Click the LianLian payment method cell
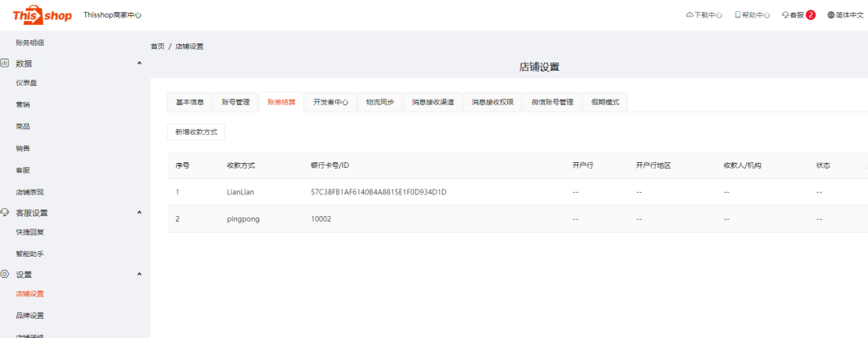The height and width of the screenshot is (338, 868). (x=243, y=192)
